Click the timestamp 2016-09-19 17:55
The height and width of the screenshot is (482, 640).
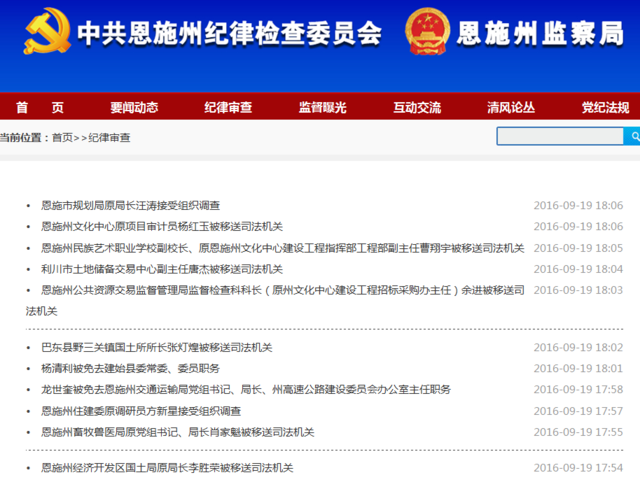click(x=578, y=432)
